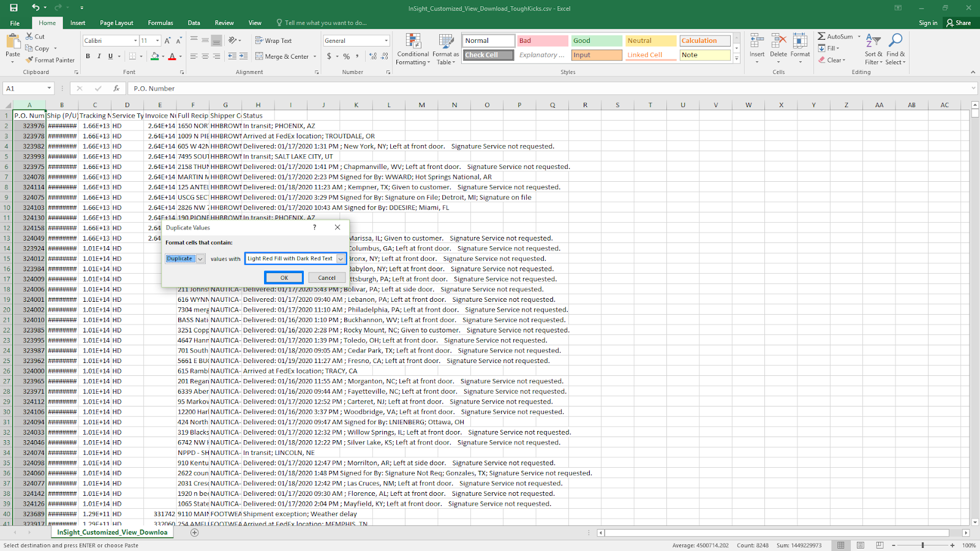Open the Formulas ribbon tab
The image size is (980, 551).
click(x=160, y=23)
